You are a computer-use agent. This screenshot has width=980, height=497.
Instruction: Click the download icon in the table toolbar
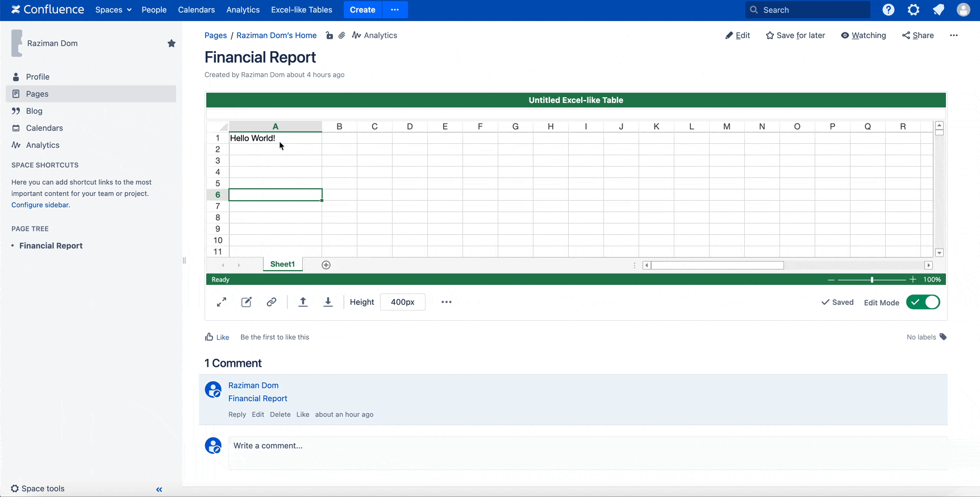(x=328, y=302)
